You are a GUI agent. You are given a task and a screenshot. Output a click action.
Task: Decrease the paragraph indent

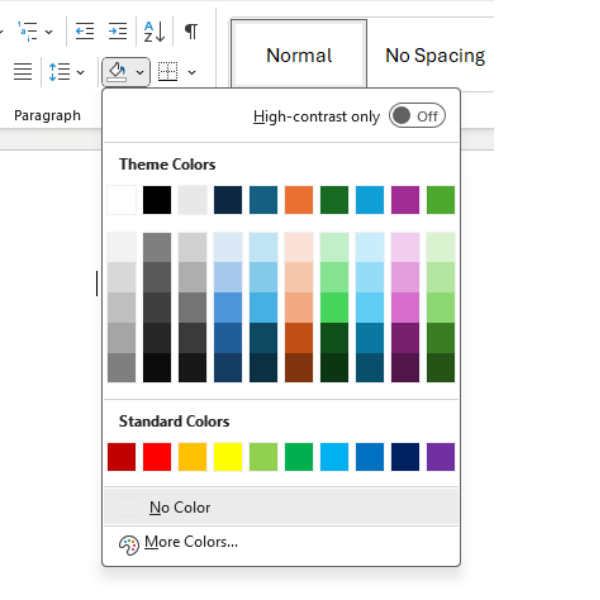[85, 31]
